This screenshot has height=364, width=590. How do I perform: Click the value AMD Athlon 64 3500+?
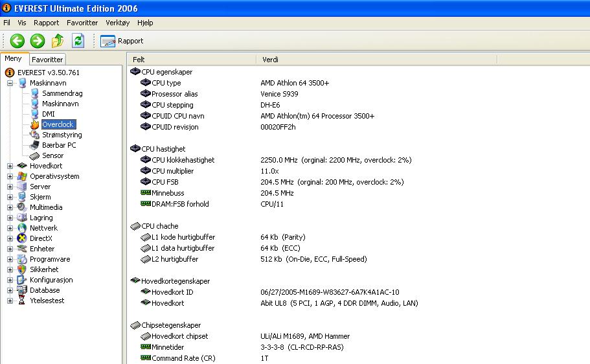[295, 83]
